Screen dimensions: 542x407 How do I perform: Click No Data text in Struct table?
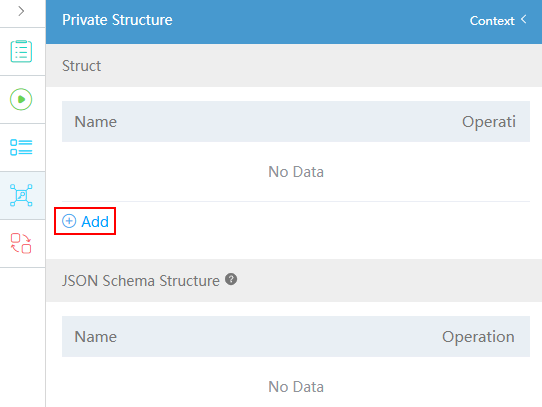click(296, 172)
